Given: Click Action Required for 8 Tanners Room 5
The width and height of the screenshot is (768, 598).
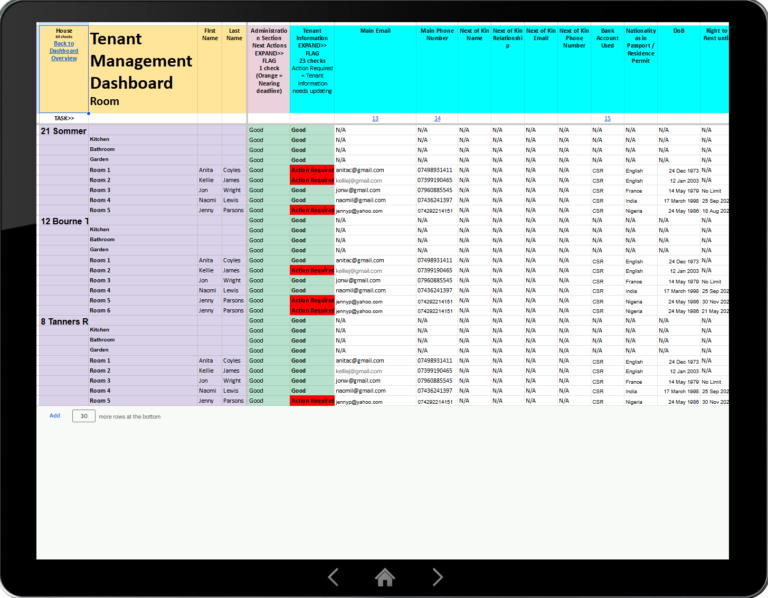Looking at the screenshot, I should coord(312,401).
